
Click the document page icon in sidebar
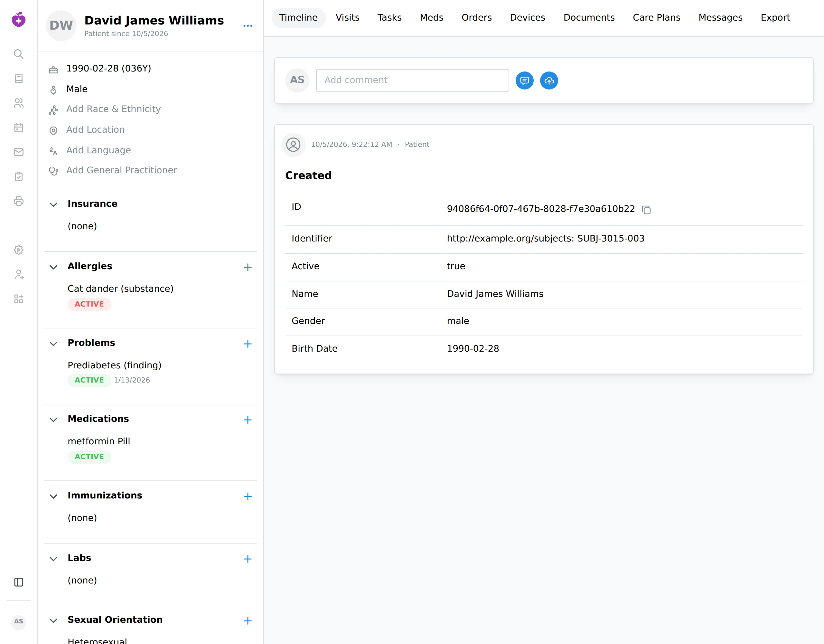(x=18, y=79)
